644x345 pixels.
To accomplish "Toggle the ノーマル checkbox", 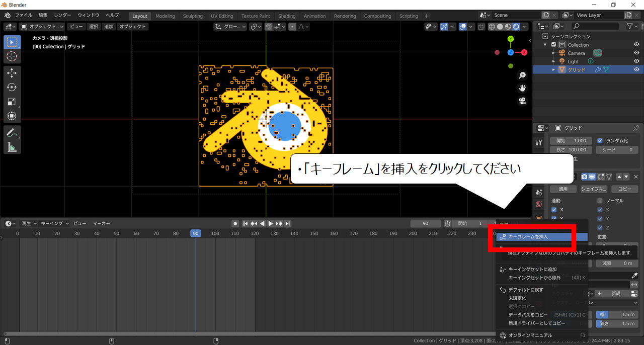I will (600, 201).
